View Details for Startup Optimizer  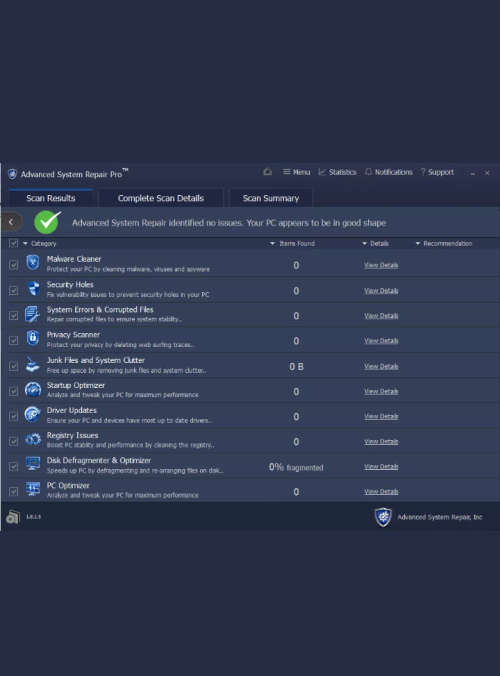[381, 391]
